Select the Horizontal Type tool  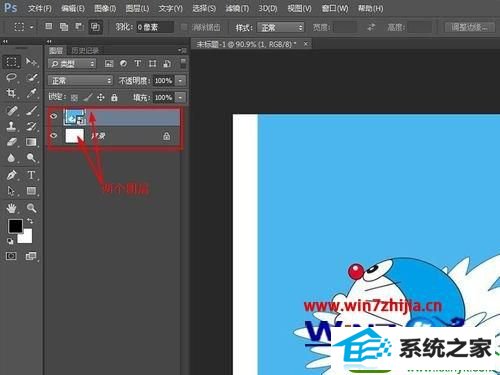click(31, 175)
